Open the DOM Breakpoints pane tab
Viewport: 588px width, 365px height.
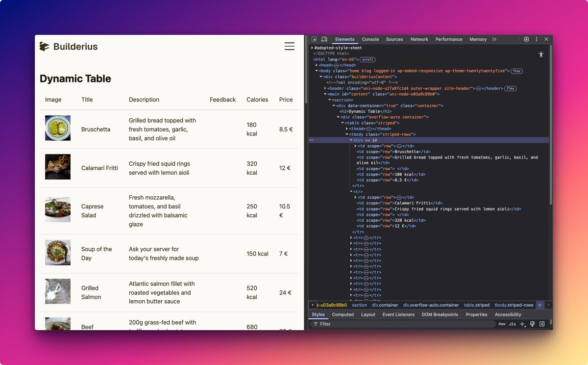[440, 314]
